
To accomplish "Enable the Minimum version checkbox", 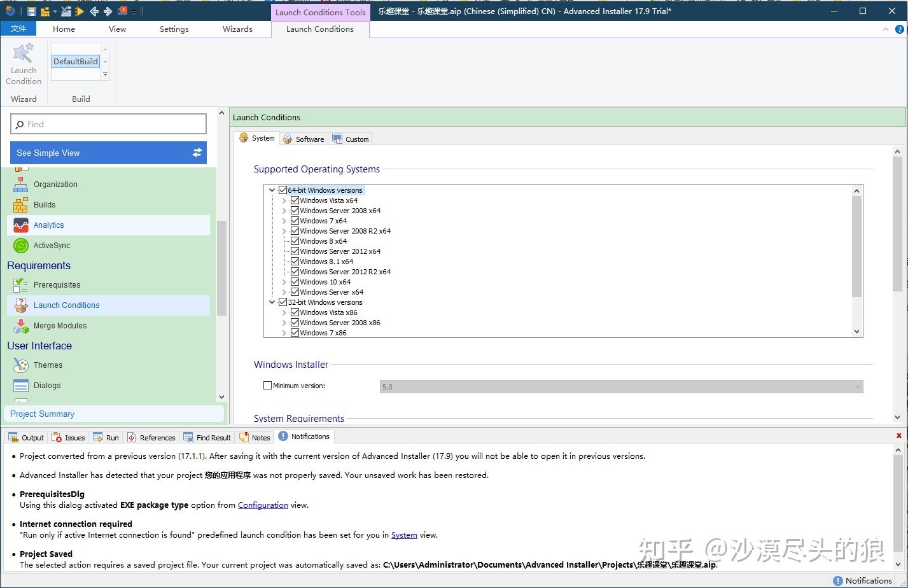I will [268, 386].
